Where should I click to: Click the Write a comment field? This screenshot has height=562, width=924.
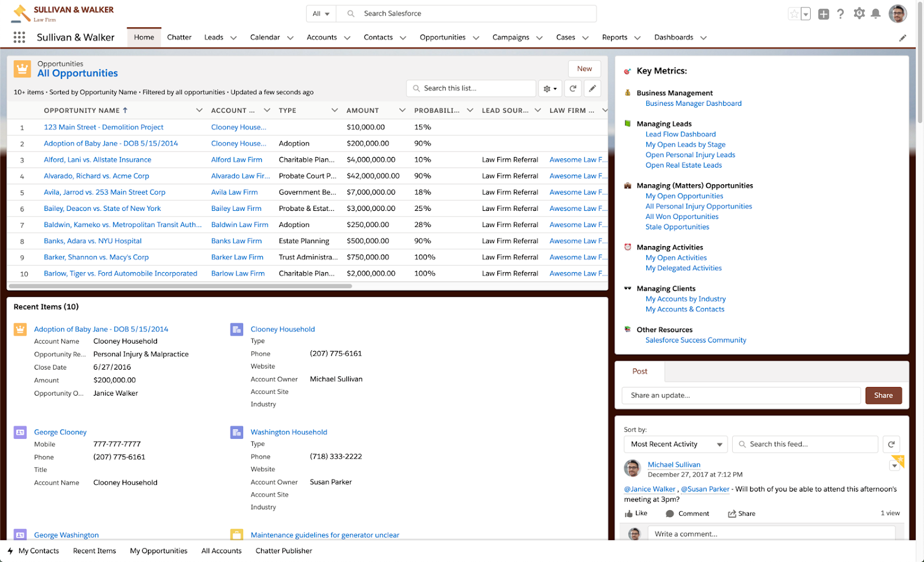point(772,534)
